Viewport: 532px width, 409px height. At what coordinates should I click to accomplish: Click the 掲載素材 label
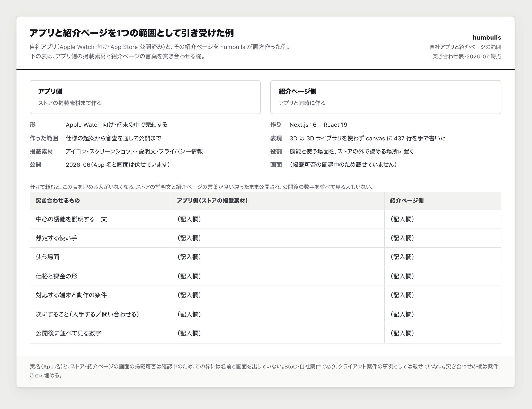point(41,151)
